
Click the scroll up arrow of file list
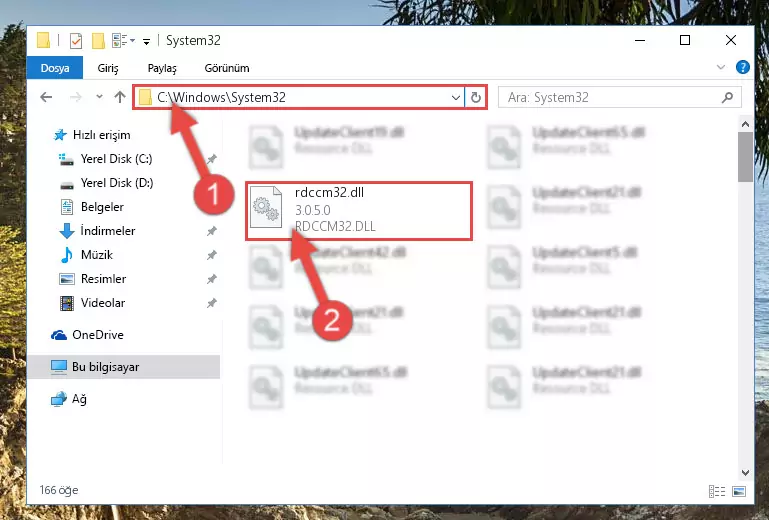click(x=745, y=124)
